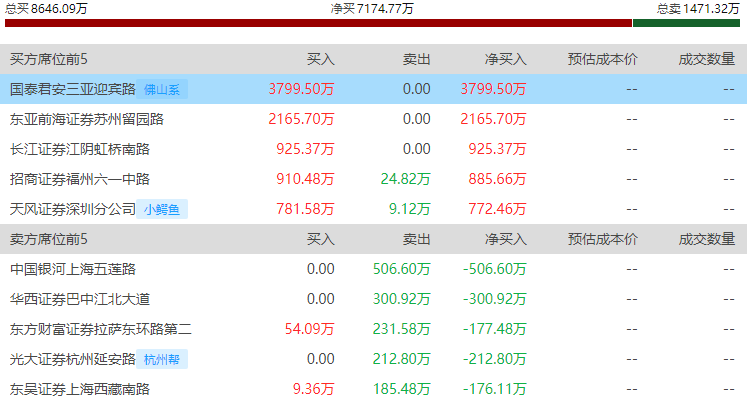Click the 772.46万 net buy value
The height and width of the screenshot is (406, 747).
click(x=497, y=209)
